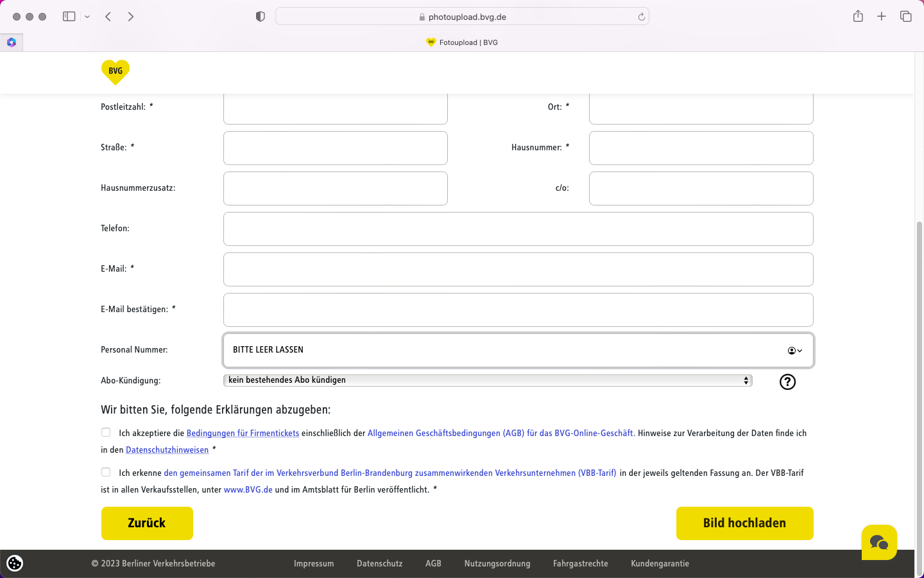Open the Datenschutzhinweisen link

pyautogui.click(x=167, y=450)
